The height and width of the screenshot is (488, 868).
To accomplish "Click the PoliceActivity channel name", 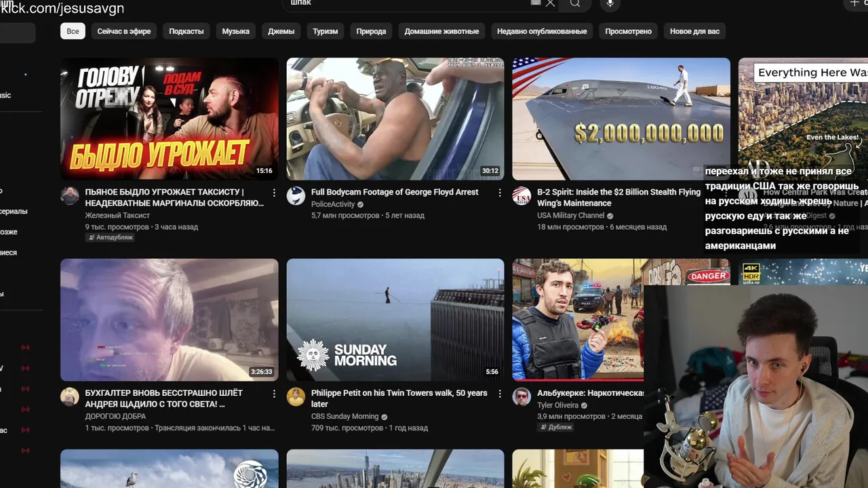I will [333, 204].
